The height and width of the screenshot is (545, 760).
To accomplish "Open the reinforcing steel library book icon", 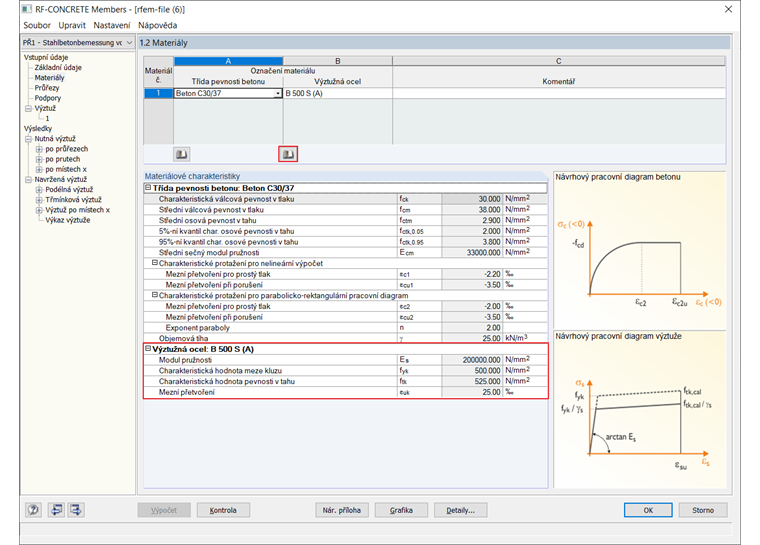I will point(288,154).
